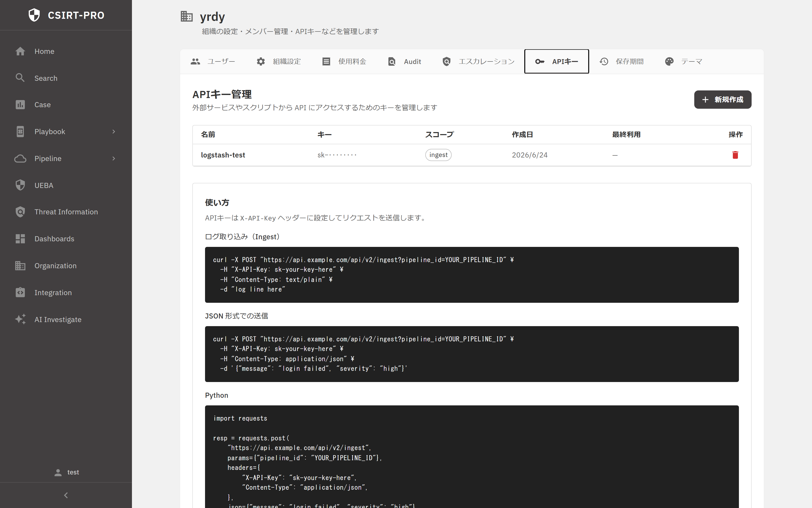
Task: Click the AI Investigate sparkle icon
Action: [x=20, y=319]
